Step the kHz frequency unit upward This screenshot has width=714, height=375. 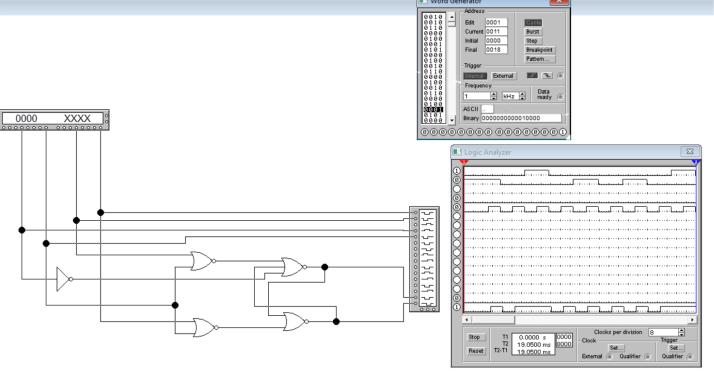[522, 94]
